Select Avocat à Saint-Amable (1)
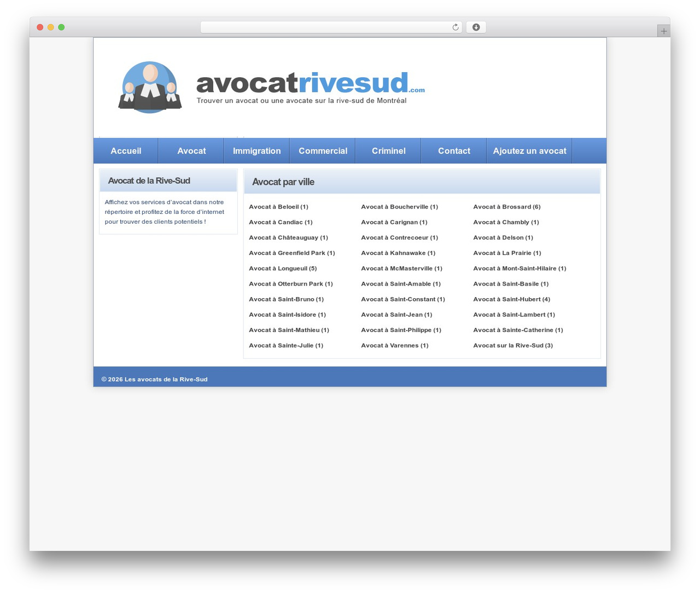 pyautogui.click(x=401, y=283)
